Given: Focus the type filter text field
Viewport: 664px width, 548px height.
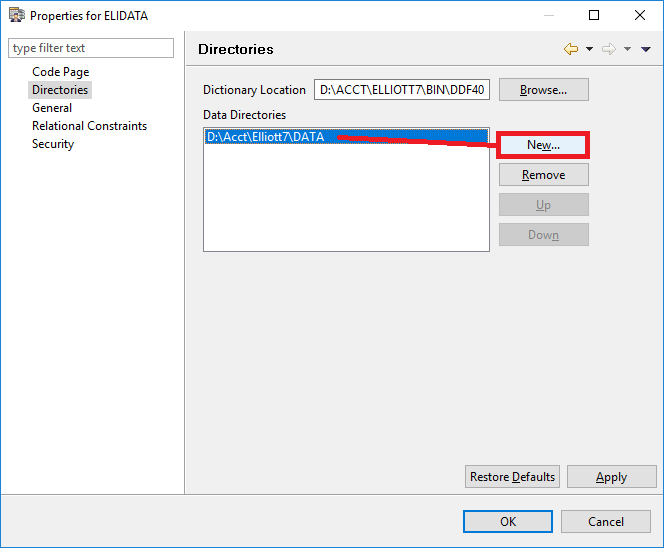Looking at the screenshot, I should [x=91, y=48].
